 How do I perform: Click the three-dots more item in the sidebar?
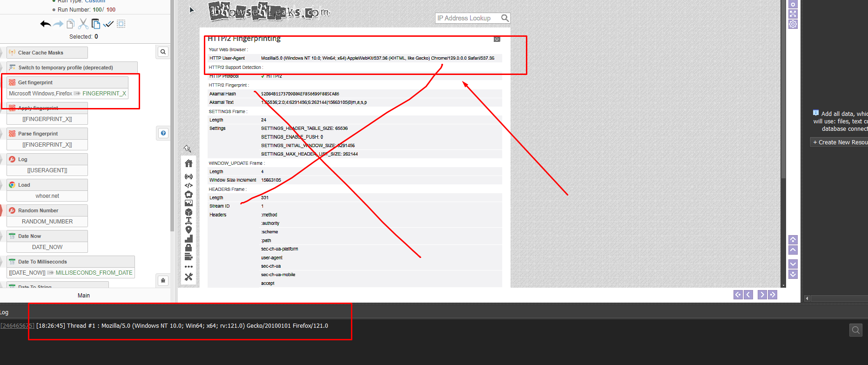pyautogui.click(x=188, y=267)
